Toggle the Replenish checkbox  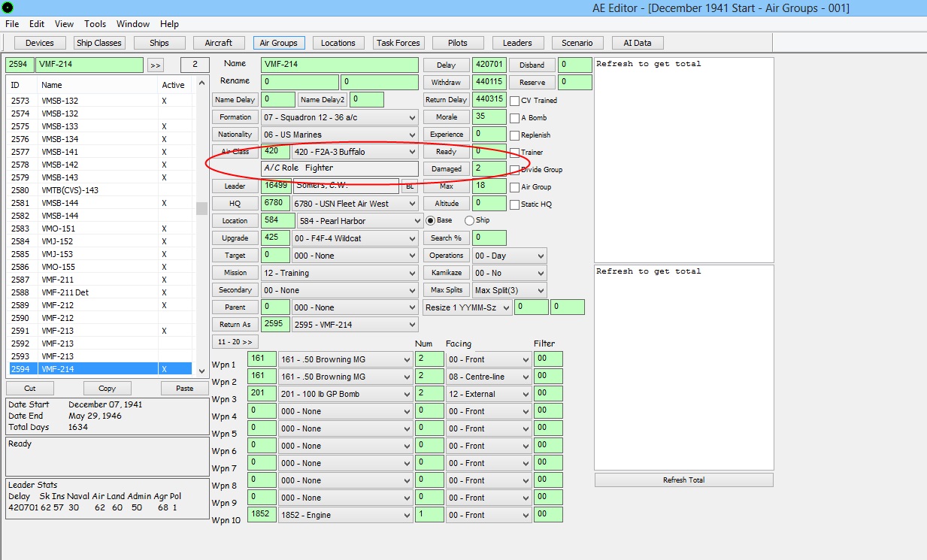coord(515,135)
